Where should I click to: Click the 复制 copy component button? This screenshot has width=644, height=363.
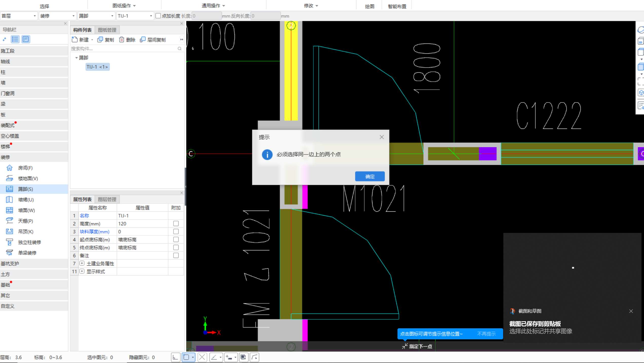coord(106,40)
